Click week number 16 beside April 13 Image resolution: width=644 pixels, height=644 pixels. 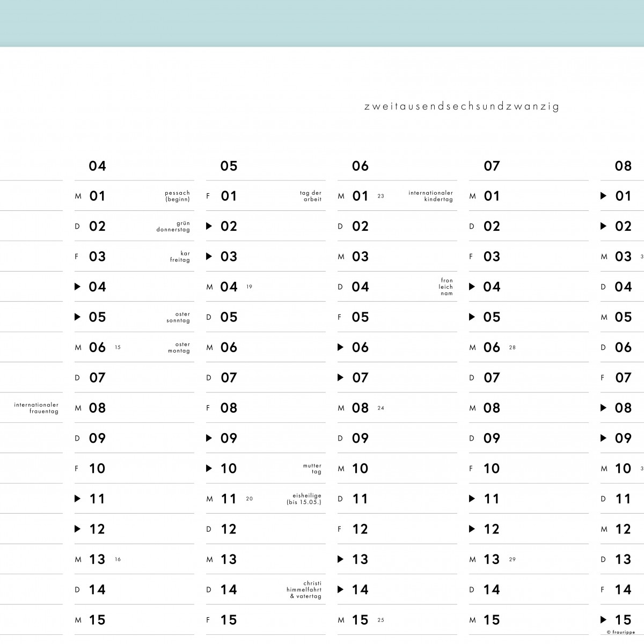tap(118, 559)
